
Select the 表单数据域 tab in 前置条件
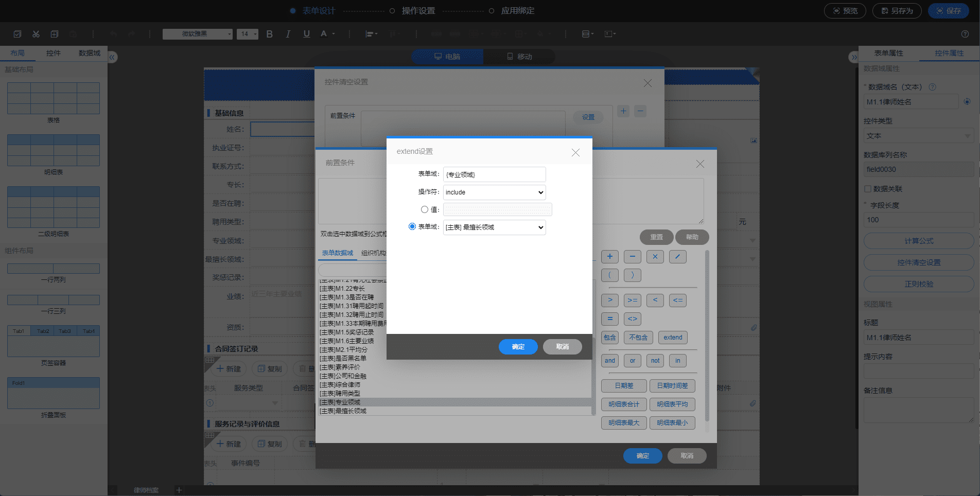coord(338,253)
